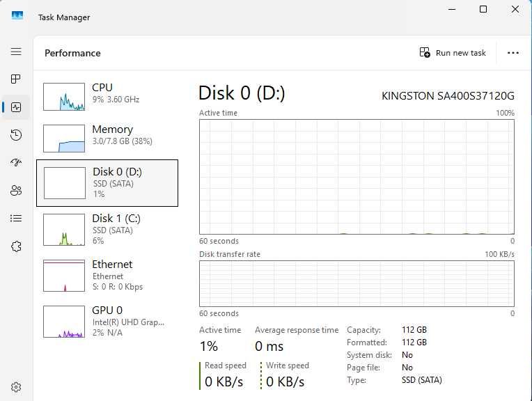Minimize the Task Manager window
The image size is (532, 401).
(x=452, y=10)
